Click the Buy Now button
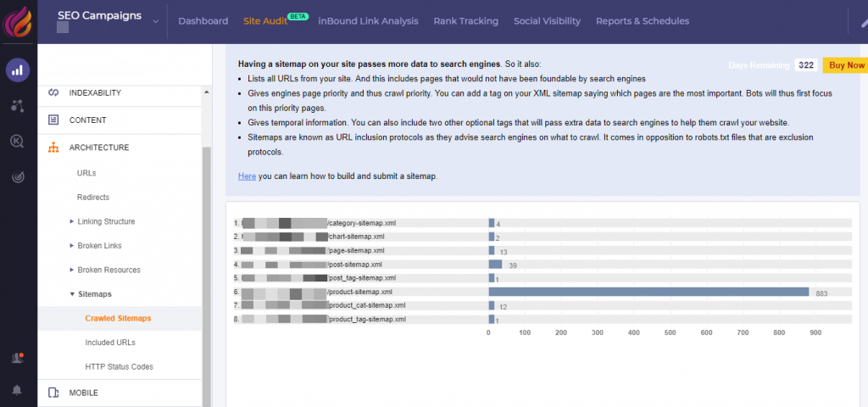868x407 pixels. coord(846,65)
